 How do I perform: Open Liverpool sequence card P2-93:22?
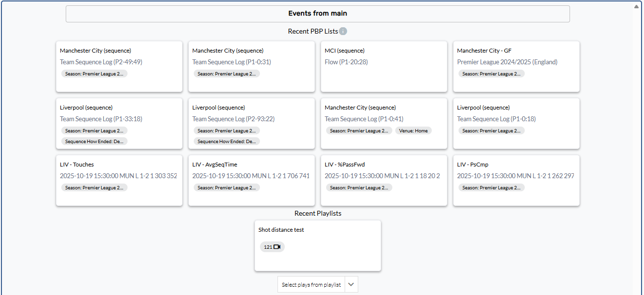(252, 123)
